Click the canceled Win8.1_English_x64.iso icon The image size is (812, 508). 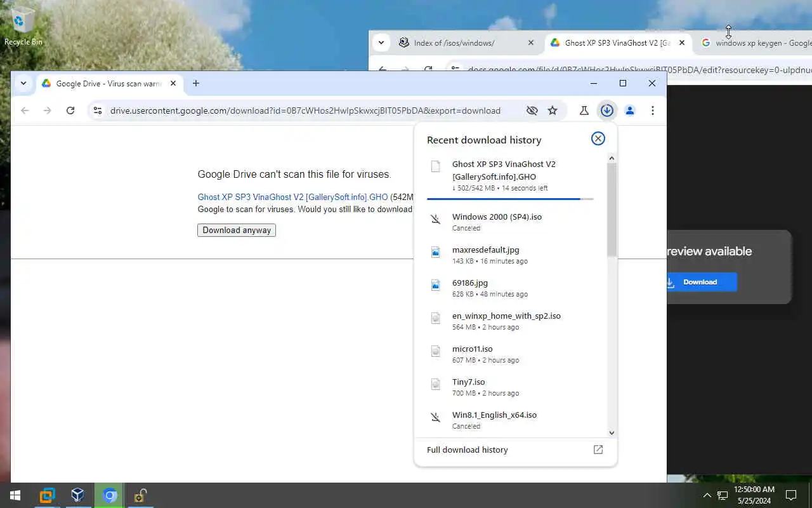[436, 417]
